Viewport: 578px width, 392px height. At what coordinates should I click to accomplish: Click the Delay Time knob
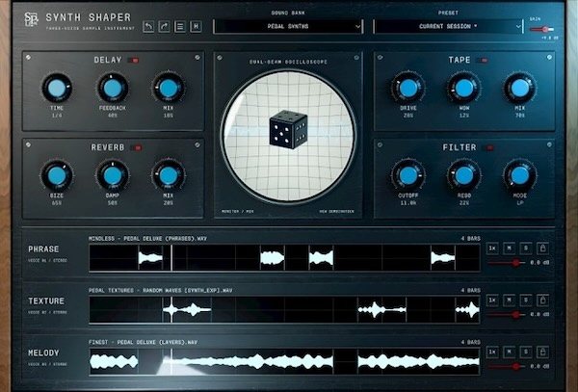pyautogui.click(x=57, y=88)
